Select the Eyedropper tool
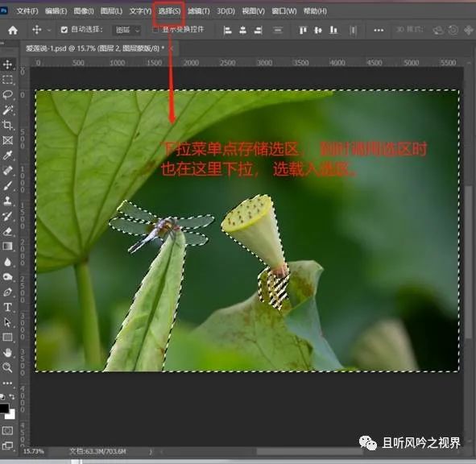Image resolution: width=476 pixels, height=464 pixels. point(7,155)
